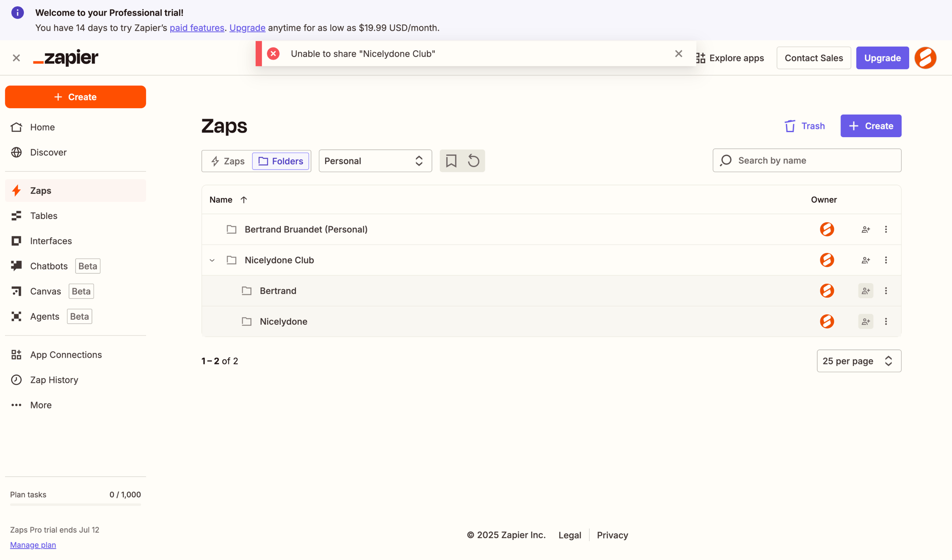Open Interfaces in sidebar
Screen dimensions: 952x560
coord(75,241)
